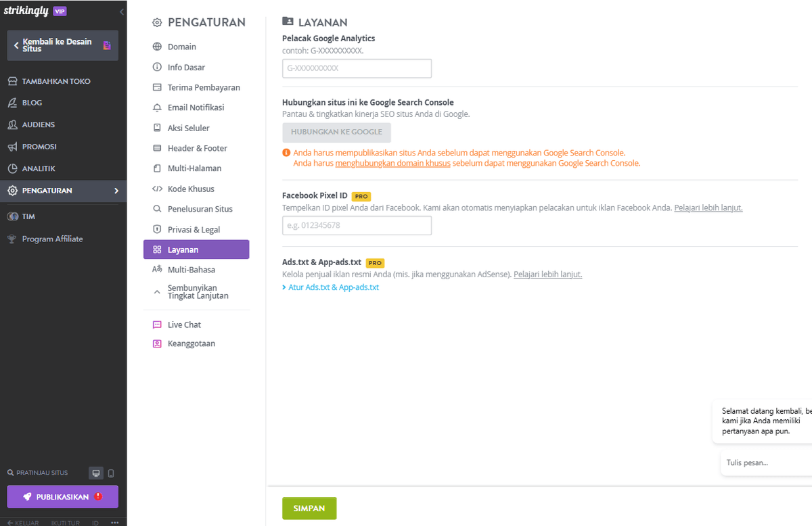Open the Kode Khusus settings page
812x526 pixels.
click(190, 189)
